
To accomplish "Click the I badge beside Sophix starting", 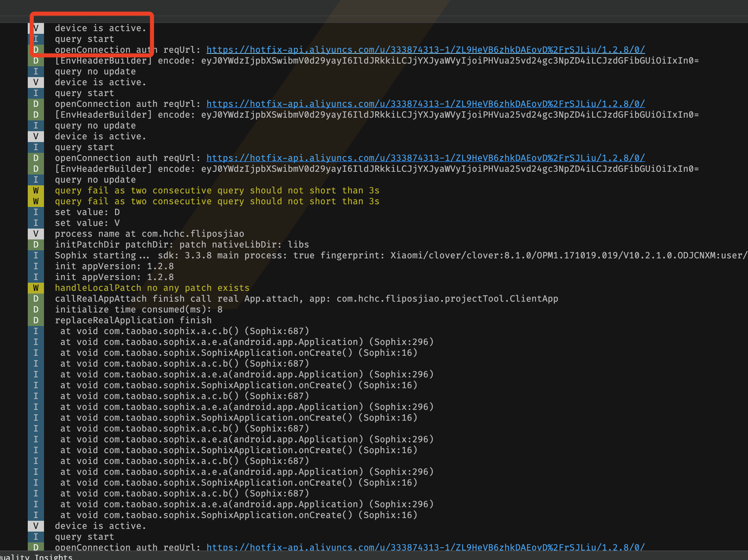I will click(x=36, y=255).
